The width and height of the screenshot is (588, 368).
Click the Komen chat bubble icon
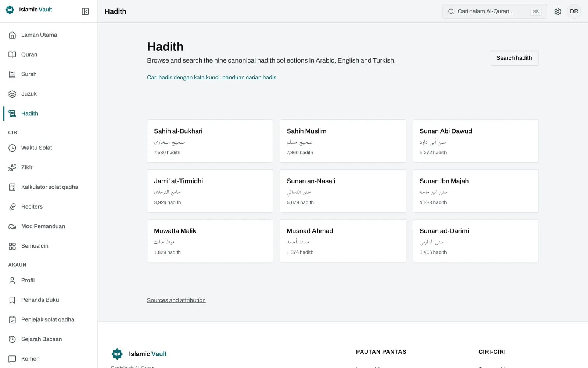pos(12,359)
